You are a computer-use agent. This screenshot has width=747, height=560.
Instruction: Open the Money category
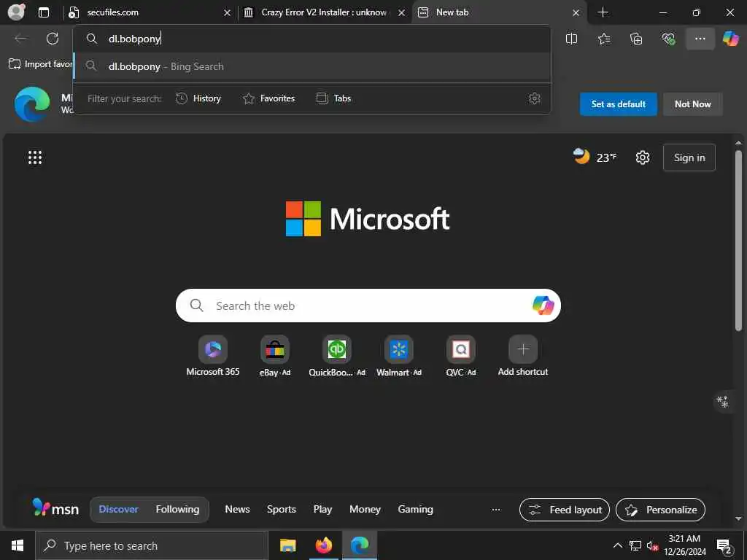tap(365, 509)
